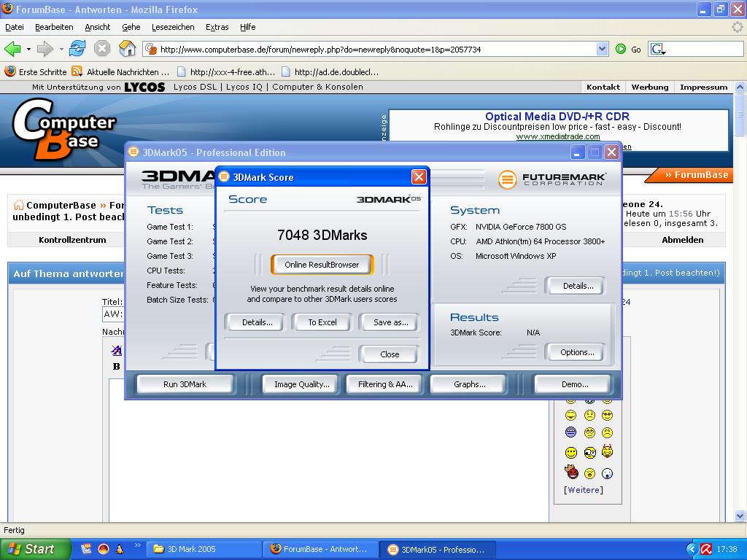
Task: Open the Results Options... button
Action: point(577,352)
